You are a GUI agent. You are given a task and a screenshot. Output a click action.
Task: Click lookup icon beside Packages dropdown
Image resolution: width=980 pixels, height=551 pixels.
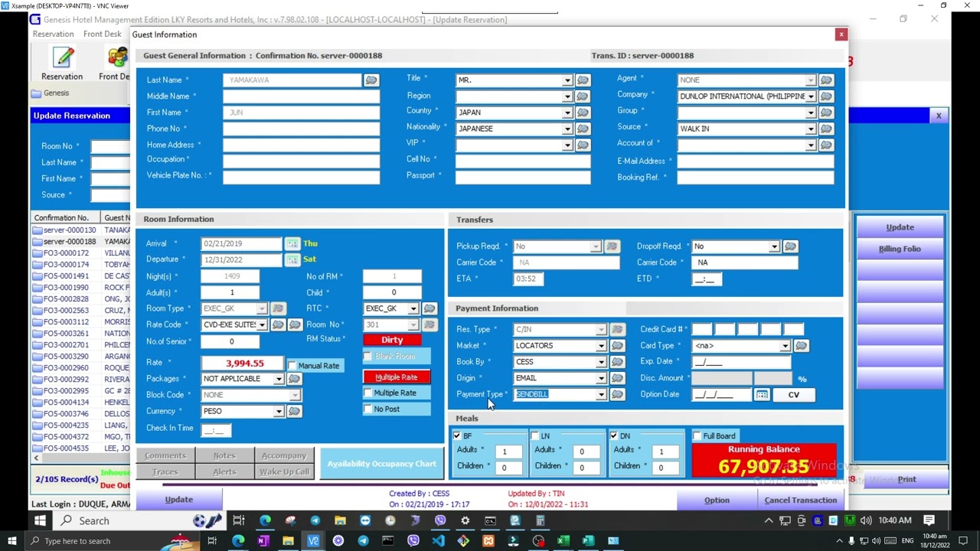click(294, 379)
